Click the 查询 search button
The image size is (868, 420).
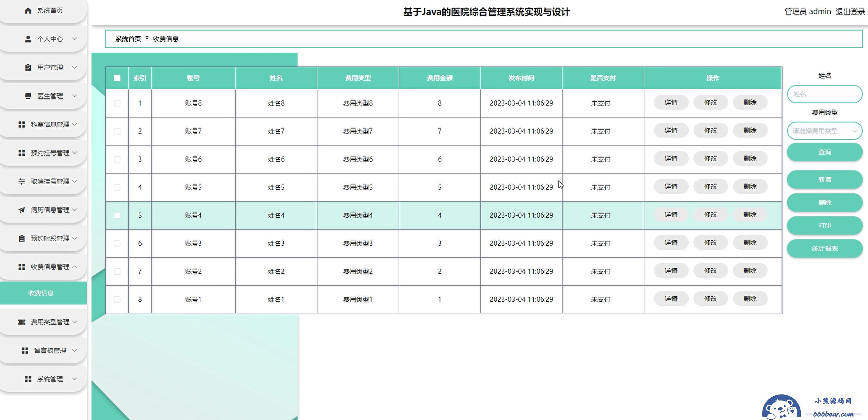pyautogui.click(x=825, y=152)
